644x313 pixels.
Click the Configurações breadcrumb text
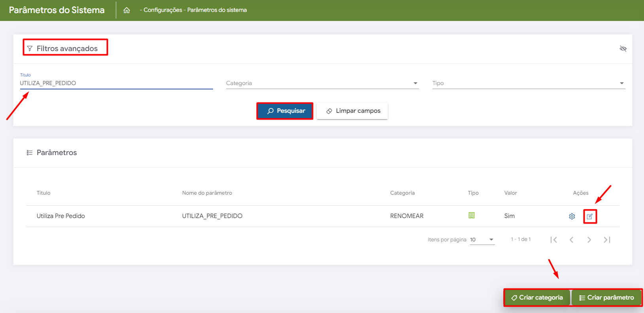(x=162, y=10)
